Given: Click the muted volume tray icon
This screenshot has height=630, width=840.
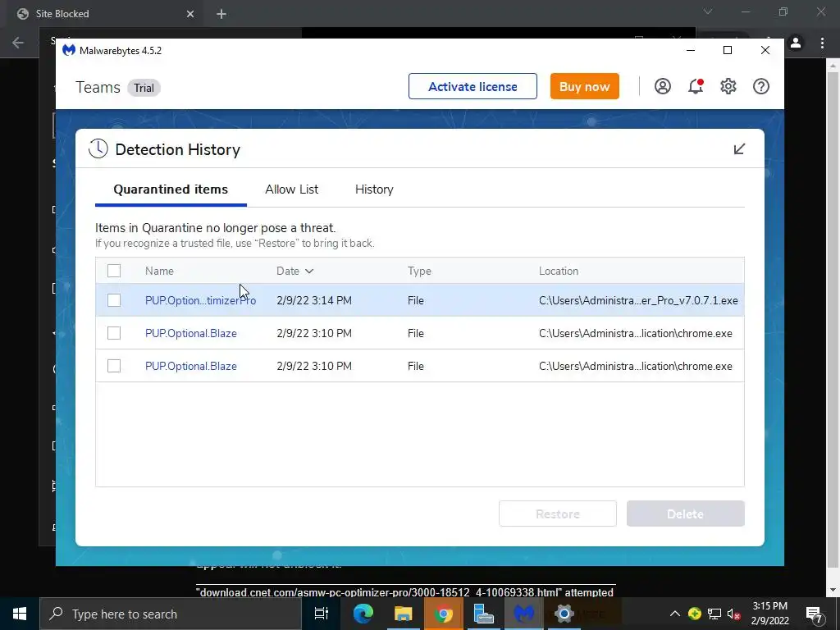Looking at the screenshot, I should (734, 614).
